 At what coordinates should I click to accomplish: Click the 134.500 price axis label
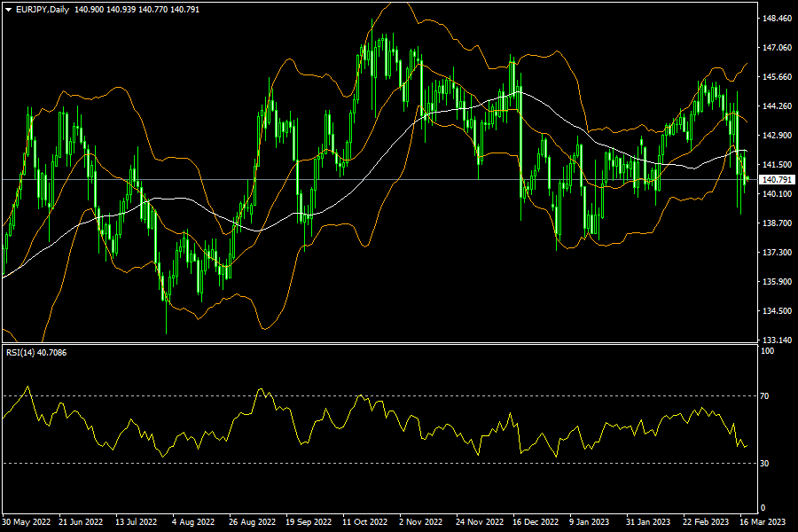(777, 310)
